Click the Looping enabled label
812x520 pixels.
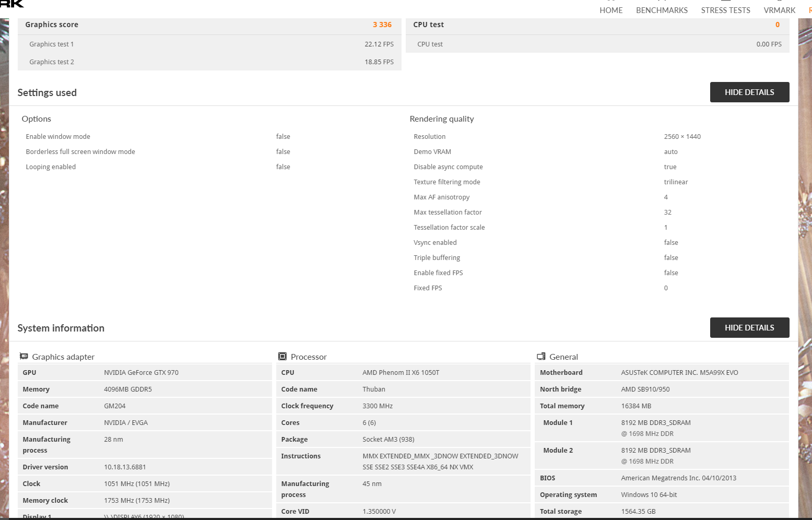51,167
